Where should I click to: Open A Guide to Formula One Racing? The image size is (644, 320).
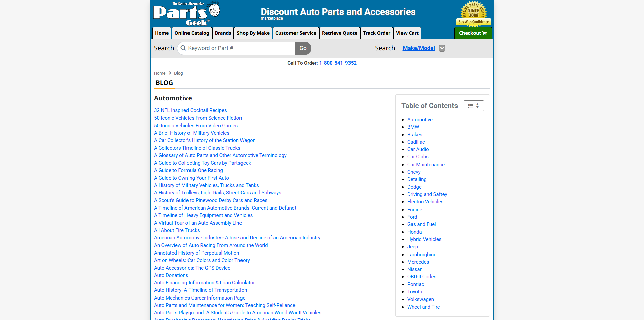click(189, 170)
